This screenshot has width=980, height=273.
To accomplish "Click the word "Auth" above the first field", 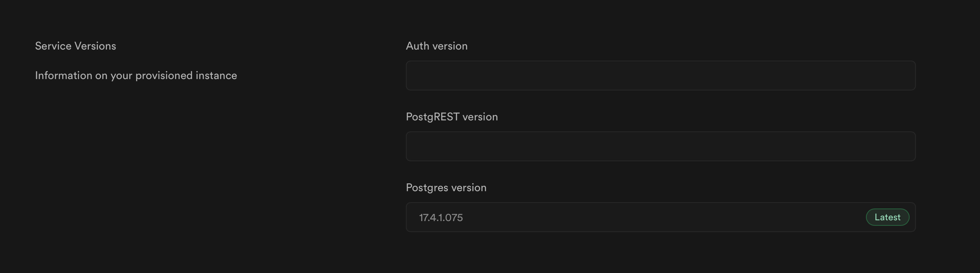I will [x=417, y=46].
